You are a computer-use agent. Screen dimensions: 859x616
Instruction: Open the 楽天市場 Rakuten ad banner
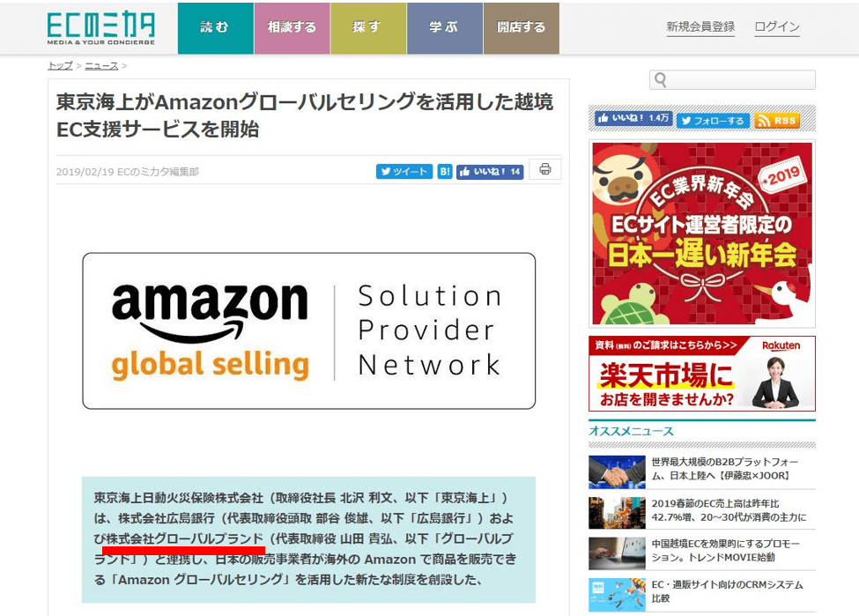click(x=702, y=374)
